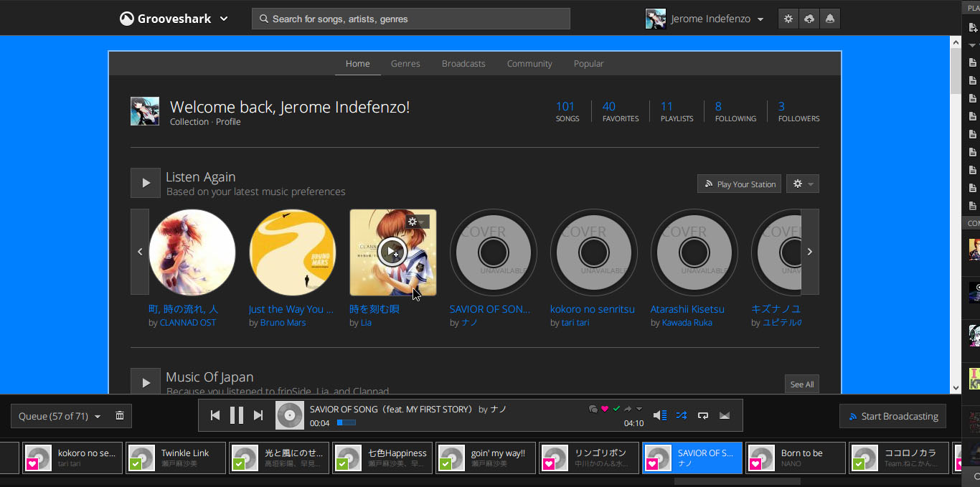The height and width of the screenshot is (487, 980).
Task: Open the Queue (57 of 71) dropdown
Action: click(x=60, y=416)
